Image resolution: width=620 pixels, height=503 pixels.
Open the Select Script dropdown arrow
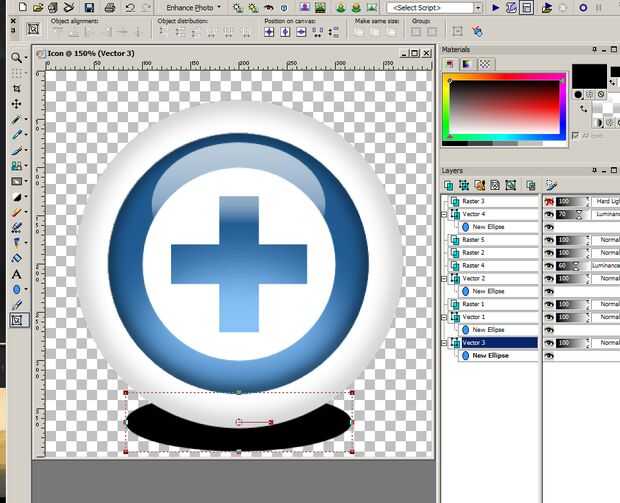coord(478,8)
